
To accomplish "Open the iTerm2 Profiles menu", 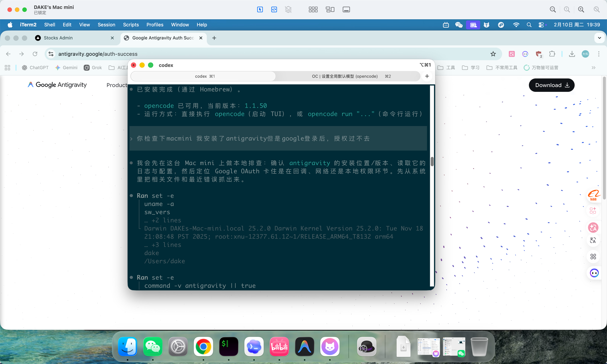I will [x=155, y=25].
